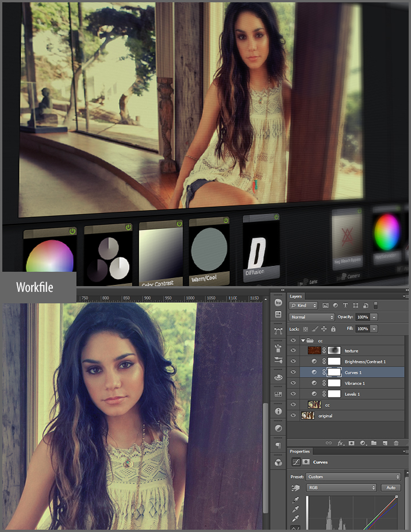Toggle visibility of the original layer
Viewport: 411px width, 532px height.
click(294, 415)
